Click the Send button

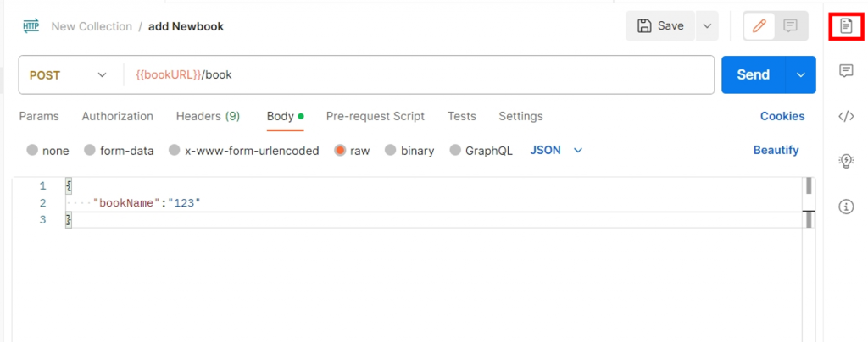pos(753,74)
